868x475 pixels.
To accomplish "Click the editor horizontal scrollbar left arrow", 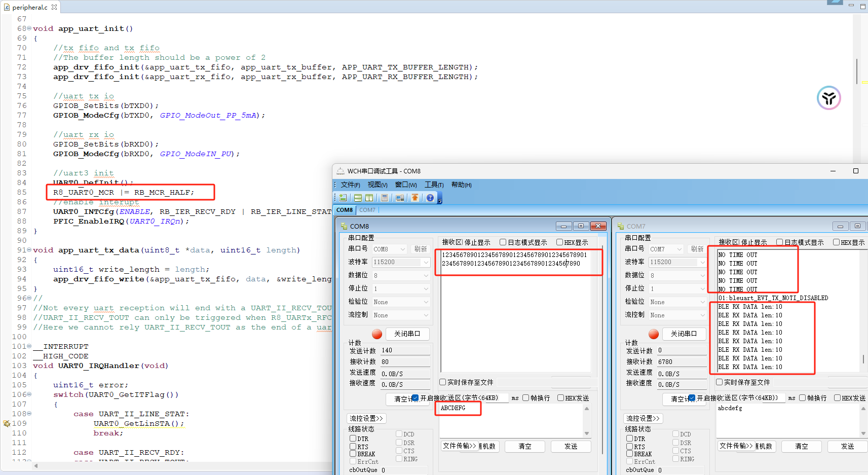I will coord(36,465).
